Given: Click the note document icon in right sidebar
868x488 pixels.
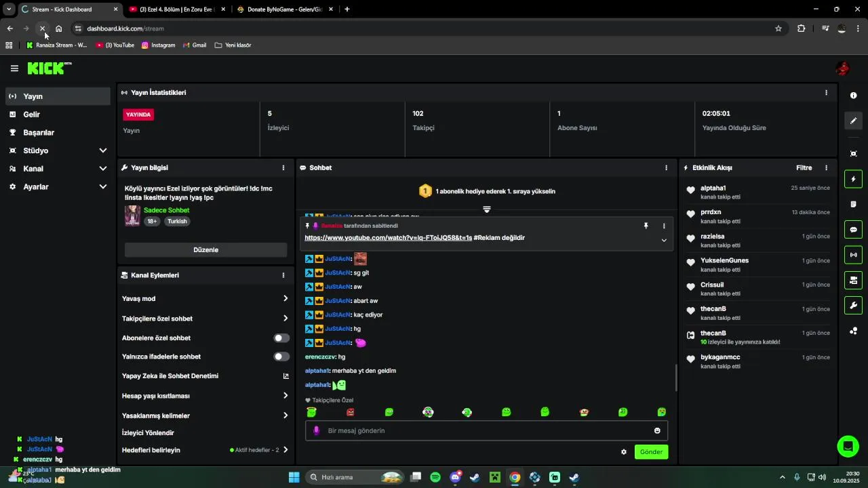Looking at the screenshot, I should [x=854, y=204].
